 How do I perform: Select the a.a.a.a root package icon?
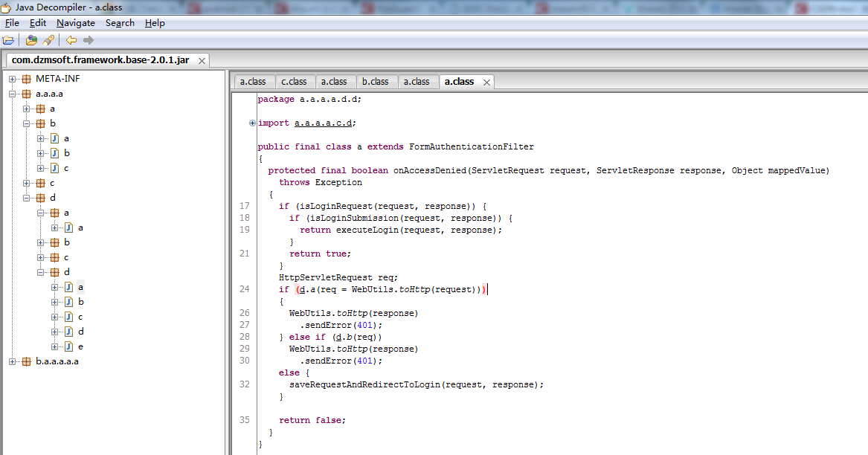26,94
